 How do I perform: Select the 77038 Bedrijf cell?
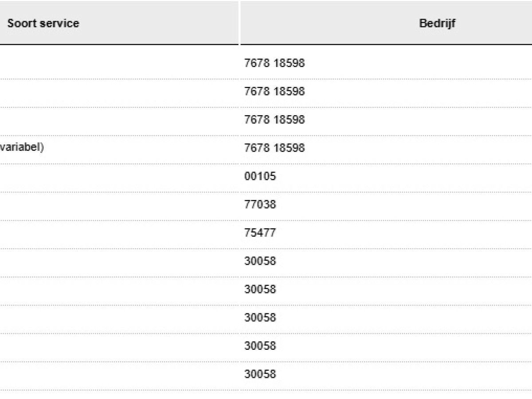260,204
